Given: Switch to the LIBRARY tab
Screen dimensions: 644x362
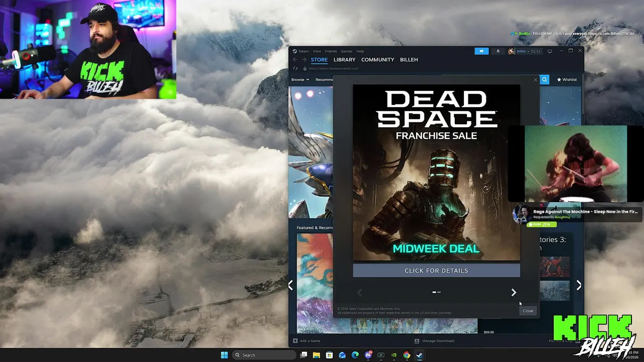Looking at the screenshot, I should tap(345, 60).
